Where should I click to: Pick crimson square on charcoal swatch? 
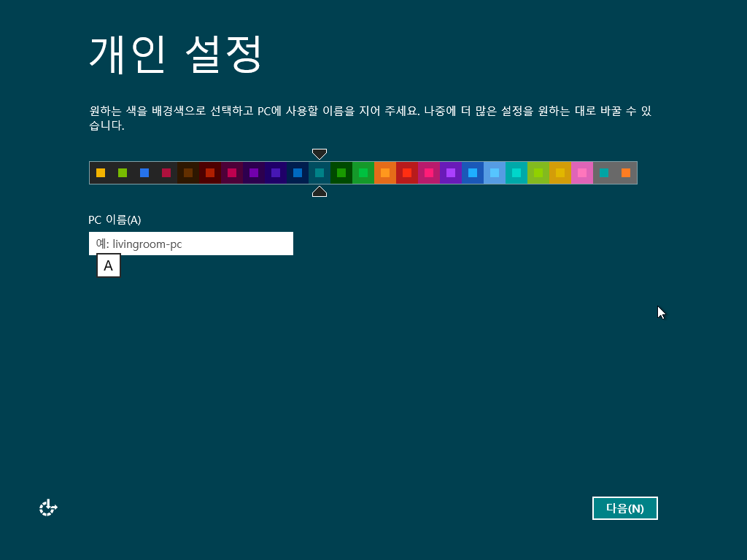166,173
